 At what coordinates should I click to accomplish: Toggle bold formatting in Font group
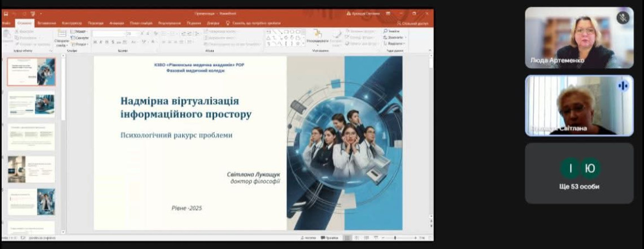click(x=95, y=42)
